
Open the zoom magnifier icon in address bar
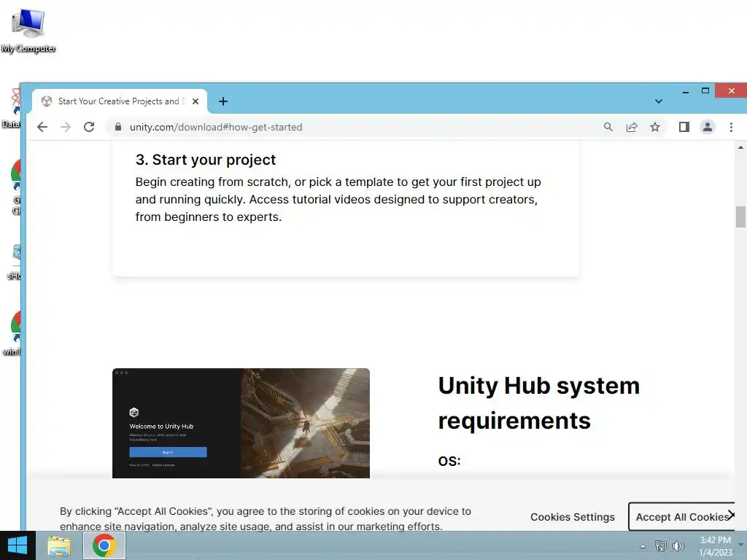click(608, 127)
